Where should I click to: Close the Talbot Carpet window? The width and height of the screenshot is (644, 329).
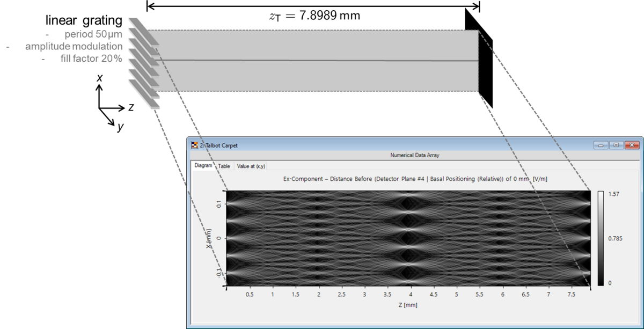pyautogui.click(x=631, y=145)
